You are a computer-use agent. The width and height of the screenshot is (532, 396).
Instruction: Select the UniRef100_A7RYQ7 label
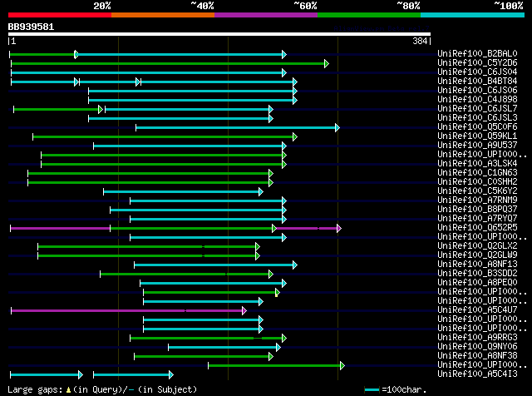point(477,219)
